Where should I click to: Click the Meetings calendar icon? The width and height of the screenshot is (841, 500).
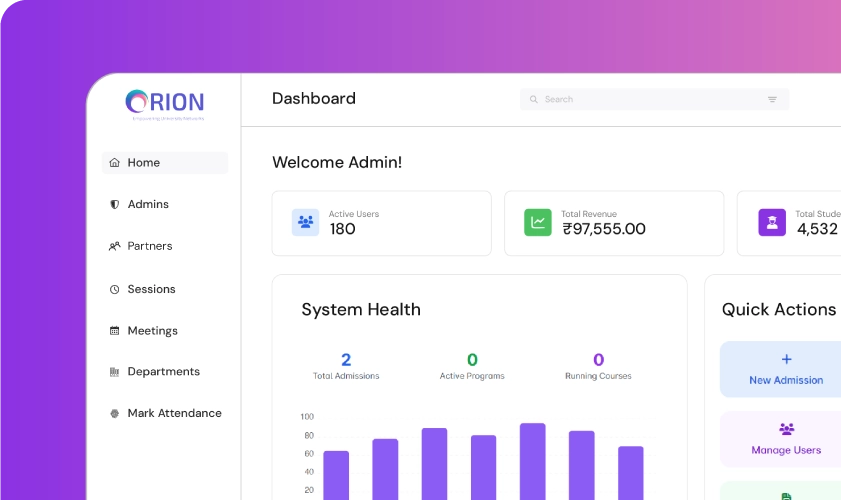coord(115,331)
